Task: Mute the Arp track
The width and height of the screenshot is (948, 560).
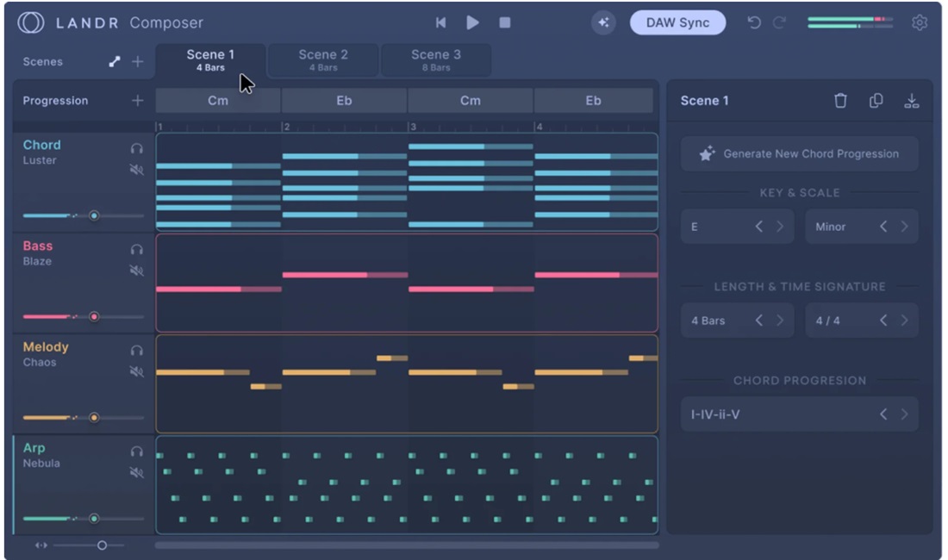Action: pyautogui.click(x=137, y=472)
